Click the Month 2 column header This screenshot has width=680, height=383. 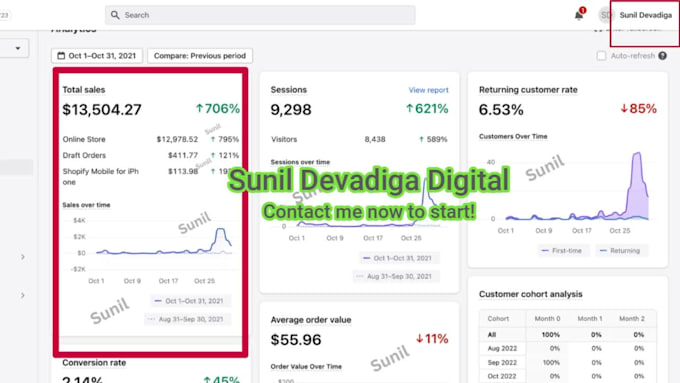(632, 318)
